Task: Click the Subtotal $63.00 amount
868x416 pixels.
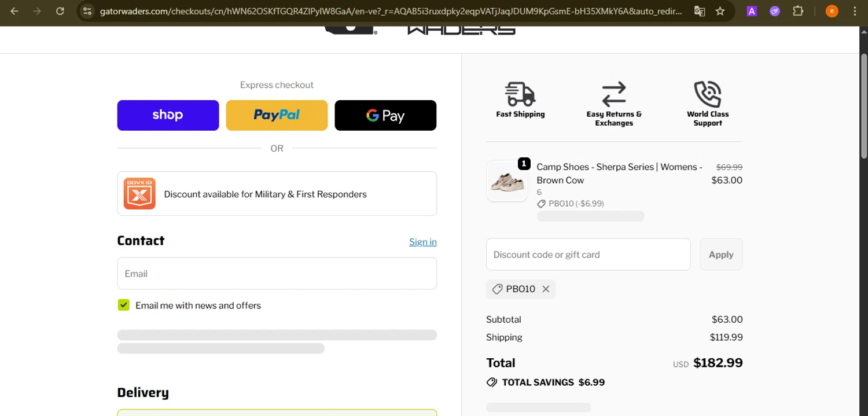Action: pyautogui.click(x=727, y=319)
